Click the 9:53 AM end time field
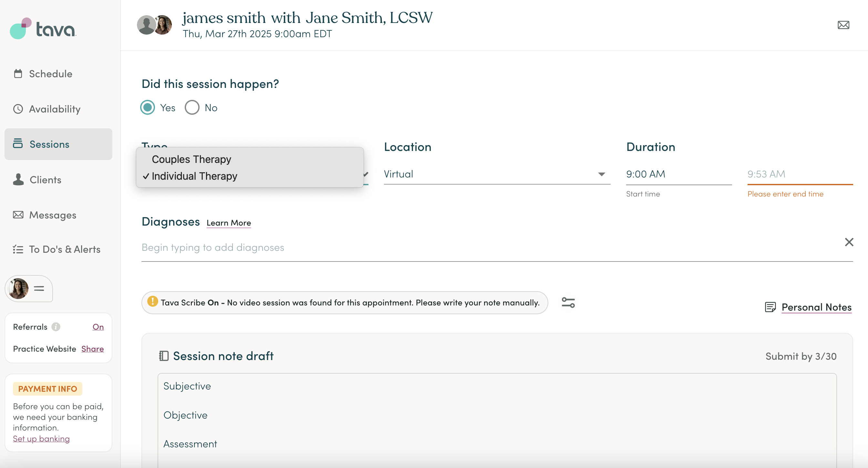 tap(800, 174)
